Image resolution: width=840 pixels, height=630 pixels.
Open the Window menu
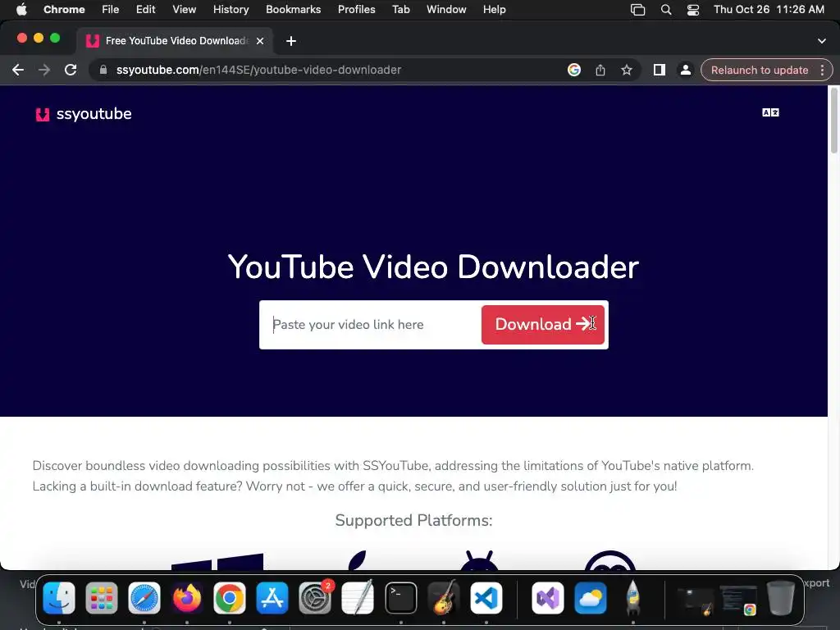click(446, 10)
